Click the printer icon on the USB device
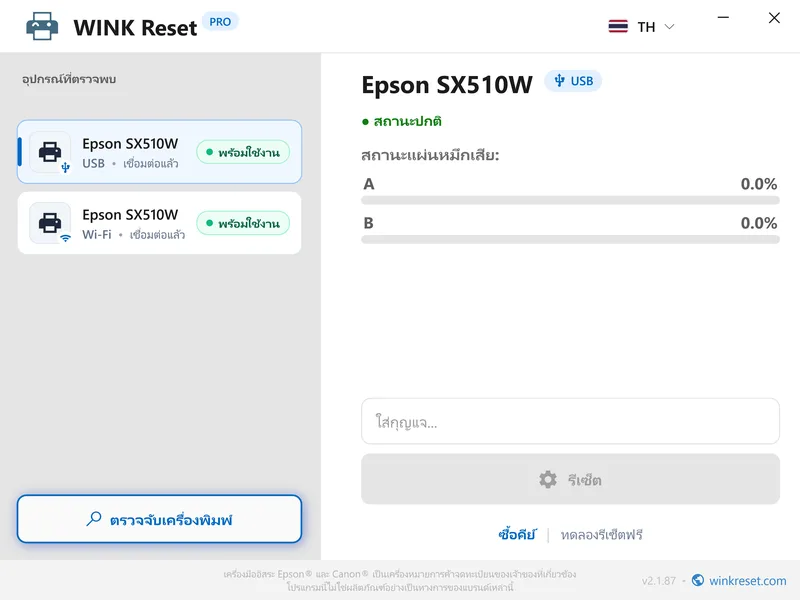The height and width of the screenshot is (600, 800). tap(50, 152)
